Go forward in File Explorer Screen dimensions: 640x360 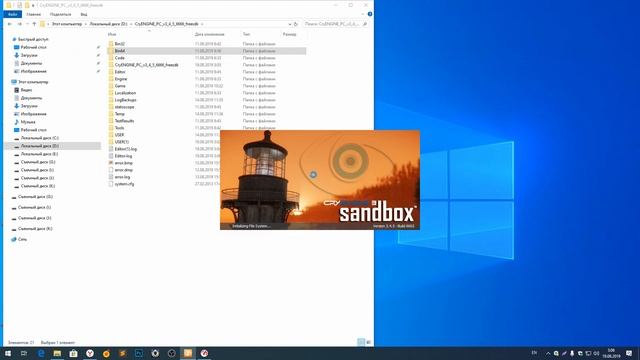click(19, 24)
